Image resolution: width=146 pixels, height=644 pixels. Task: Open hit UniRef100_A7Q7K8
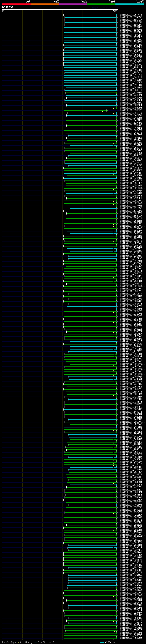[131, 27]
